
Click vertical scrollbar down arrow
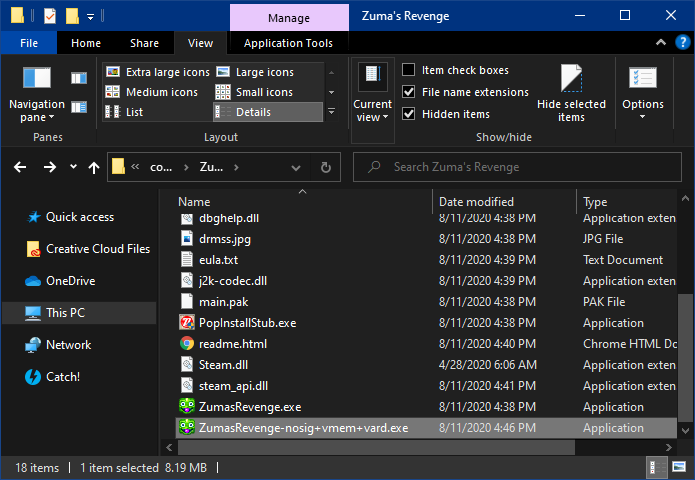click(x=685, y=430)
